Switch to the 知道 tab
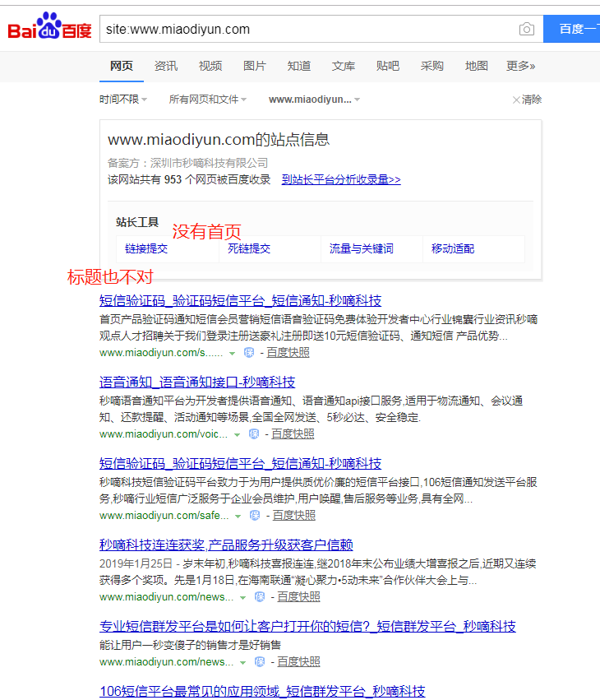600x700 pixels. click(299, 66)
